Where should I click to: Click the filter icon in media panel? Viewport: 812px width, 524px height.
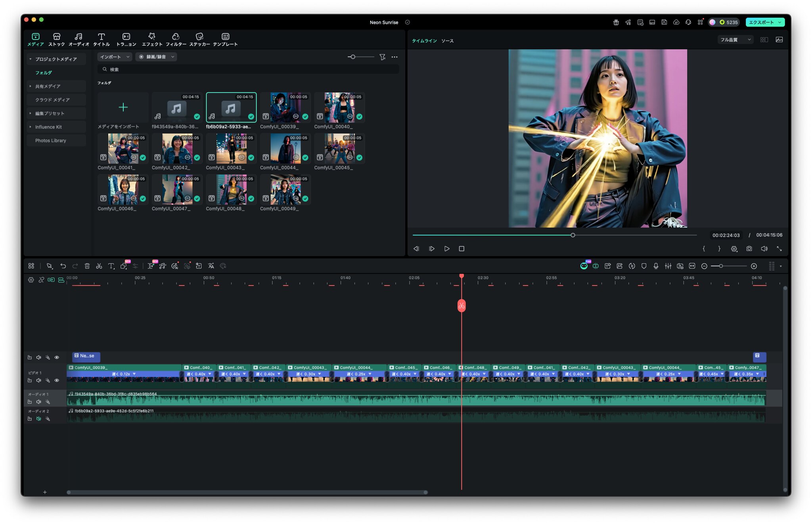coord(382,57)
